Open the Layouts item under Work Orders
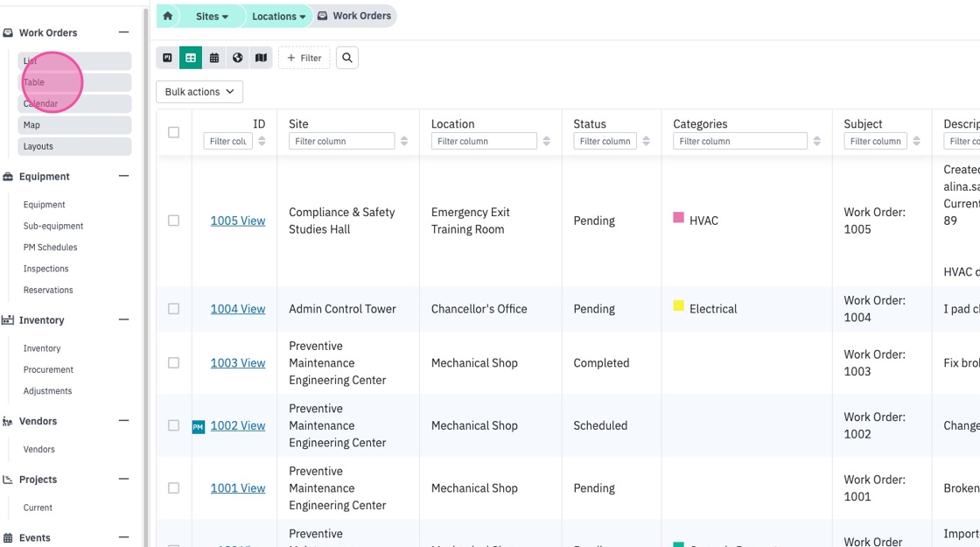Image resolution: width=980 pixels, height=547 pixels. click(74, 146)
